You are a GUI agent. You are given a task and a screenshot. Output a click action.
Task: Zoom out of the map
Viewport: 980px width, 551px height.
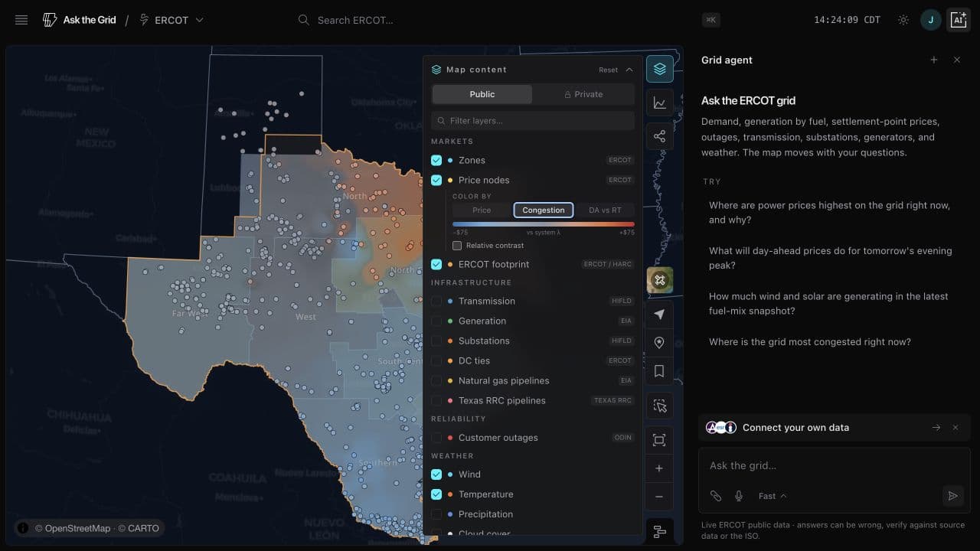(660, 497)
